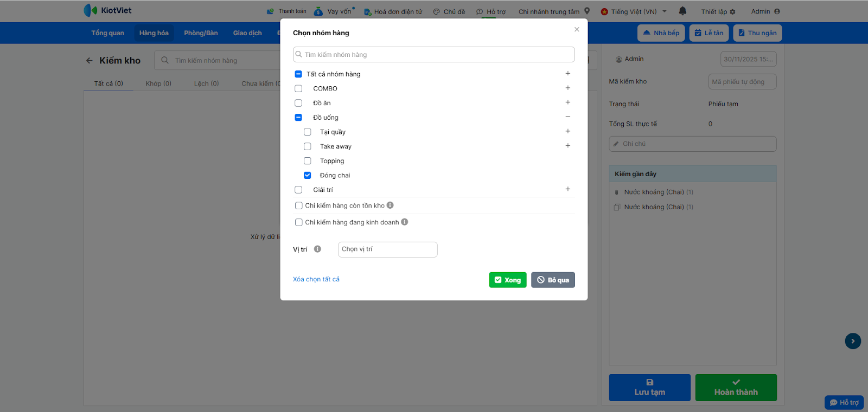
Task: Click the KiotViet logo
Action: pyautogui.click(x=107, y=10)
